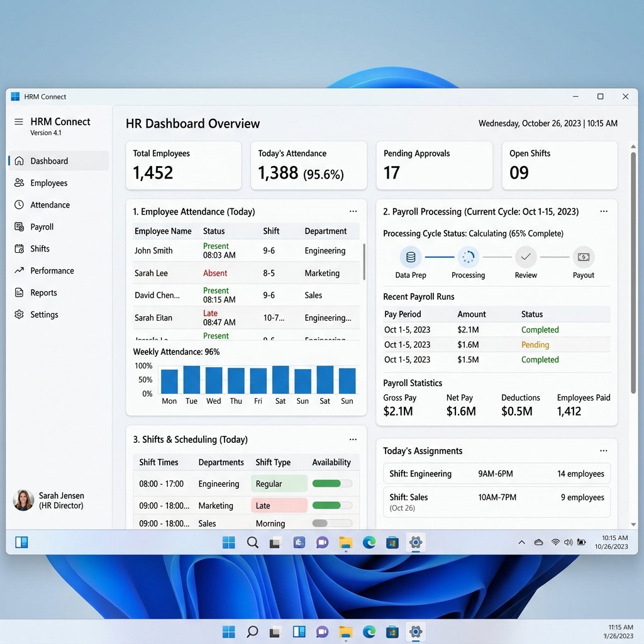The width and height of the screenshot is (644, 644).
Task: Toggle the sidebar with the hamburger icon
Action: coord(18,121)
